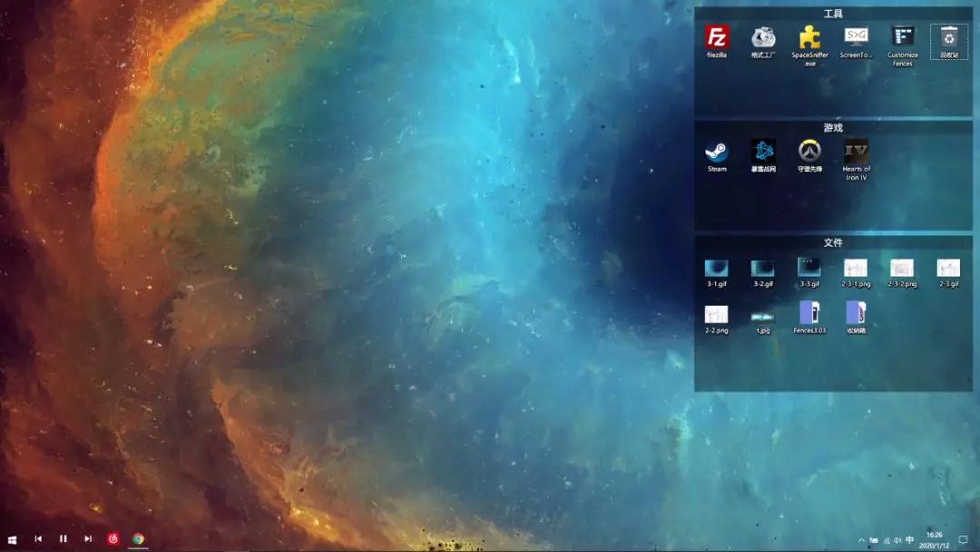This screenshot has width=980, height=552.
Task: Open the ScreenToGif shortcut
Action: (x=856, y=38)
